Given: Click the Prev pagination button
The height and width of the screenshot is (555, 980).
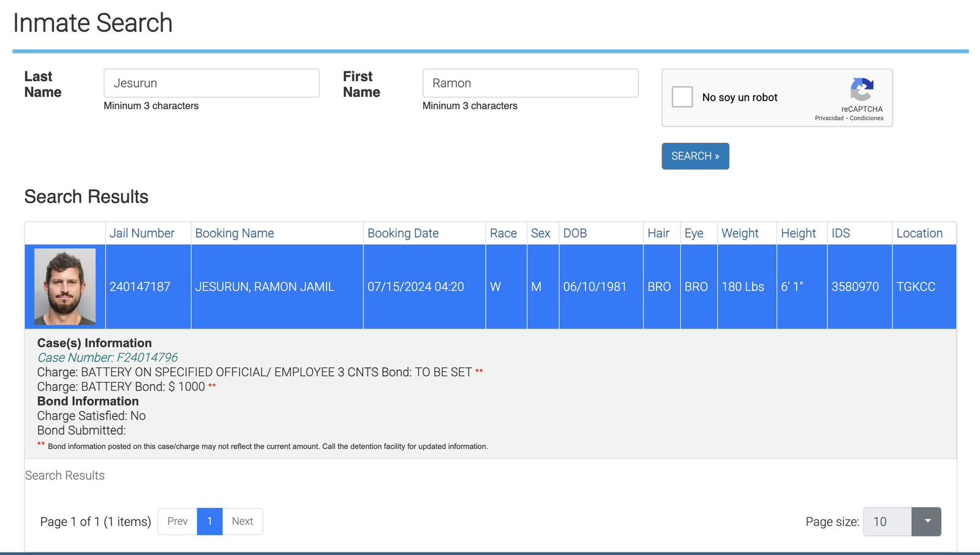Looking at the screenshot, I should [x=178, y=521].
